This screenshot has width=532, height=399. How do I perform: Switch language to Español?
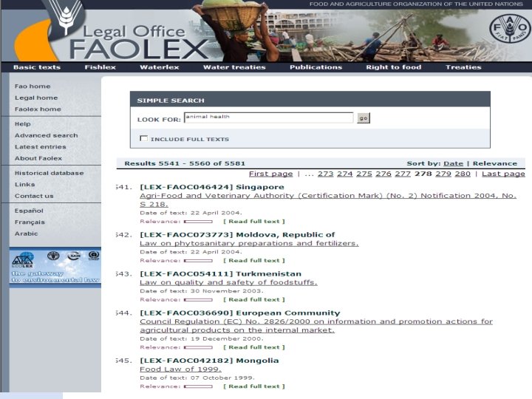click(x=29, y=211)
